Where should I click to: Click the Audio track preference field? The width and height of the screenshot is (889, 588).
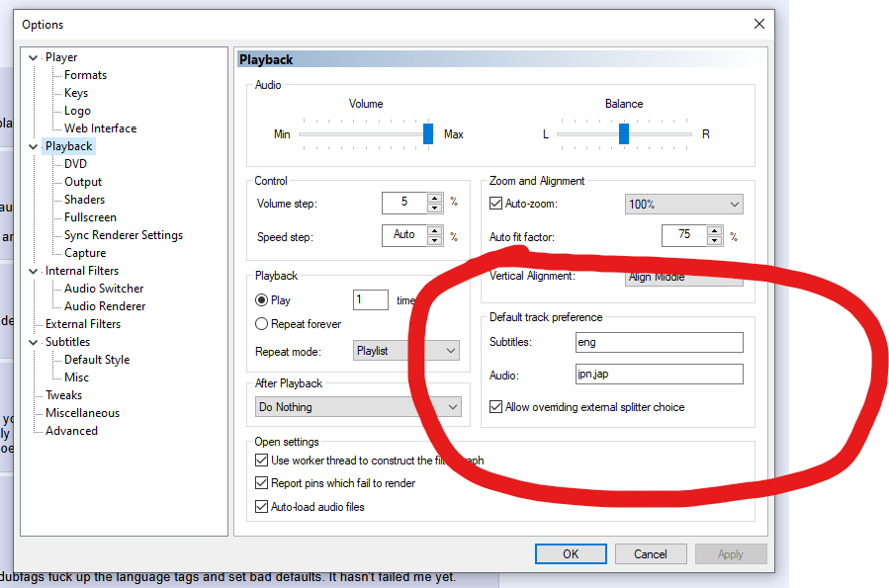pos(659,374)
